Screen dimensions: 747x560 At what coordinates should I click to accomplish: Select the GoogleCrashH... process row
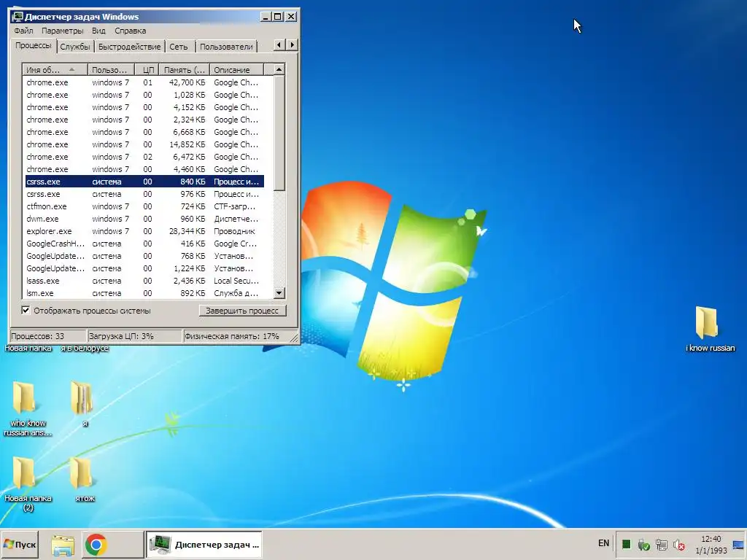coord(144,244)
